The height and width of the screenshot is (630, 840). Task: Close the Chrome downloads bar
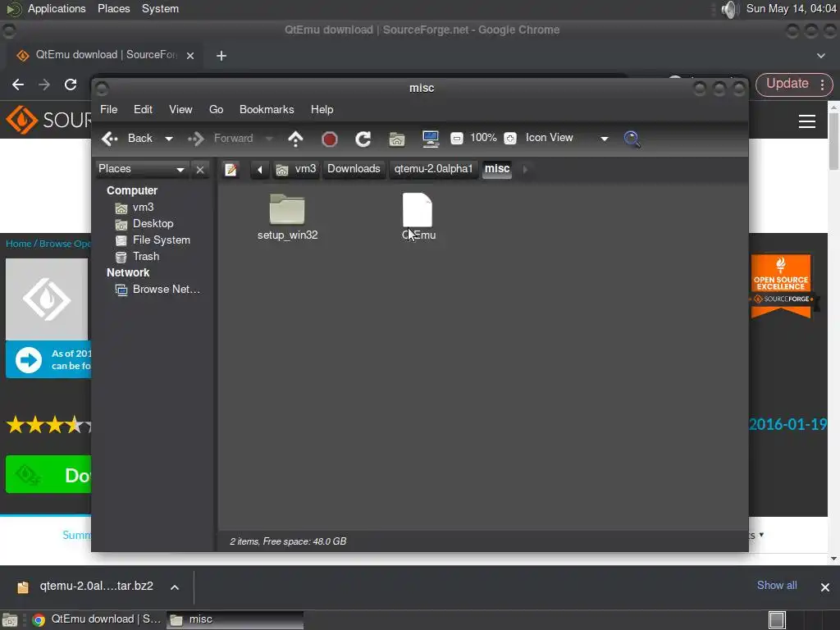coord(825,587)
